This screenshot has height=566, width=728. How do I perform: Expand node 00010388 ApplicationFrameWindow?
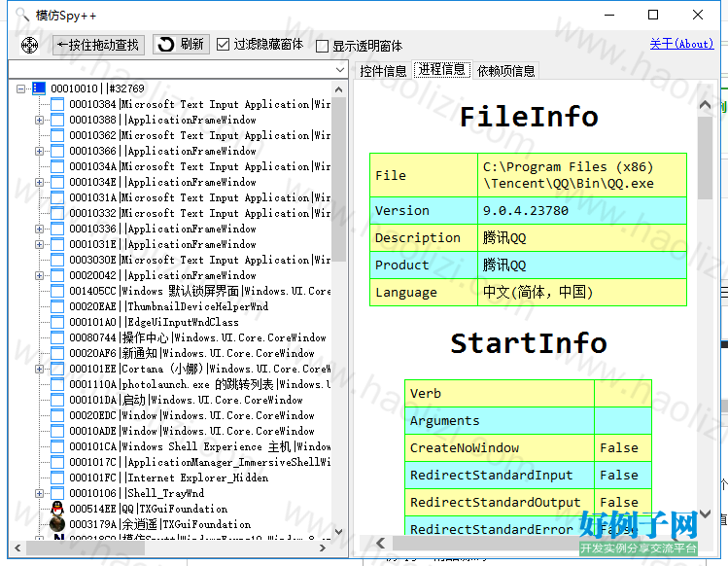pos(40,120)
